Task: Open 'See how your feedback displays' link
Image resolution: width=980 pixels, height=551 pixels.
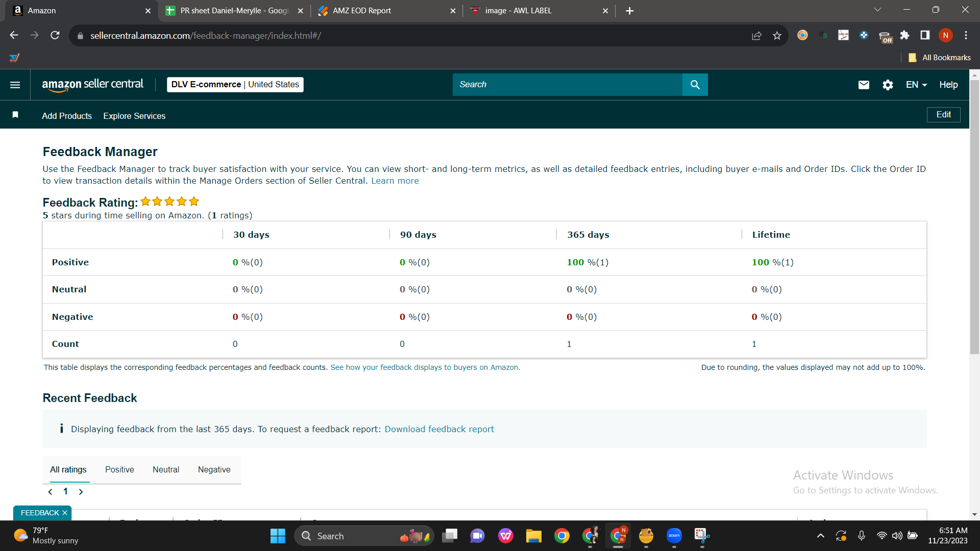Action: [425, 367]
